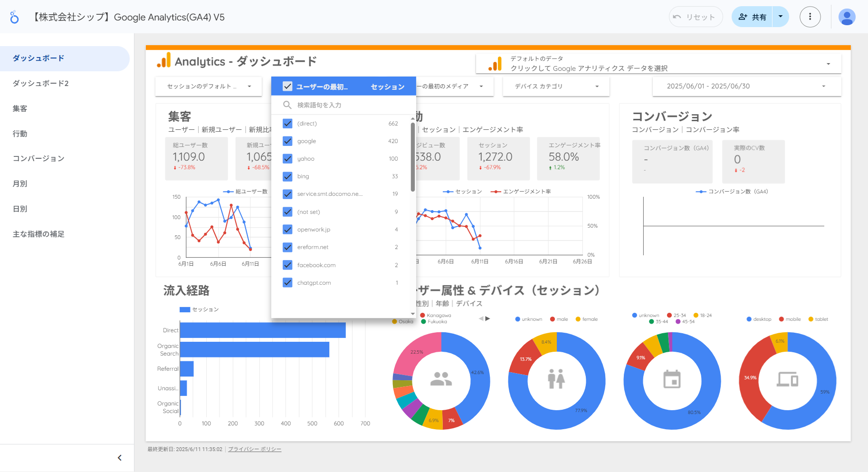
Task: Click the Analytics icon in data source selector
Action: 495,64
